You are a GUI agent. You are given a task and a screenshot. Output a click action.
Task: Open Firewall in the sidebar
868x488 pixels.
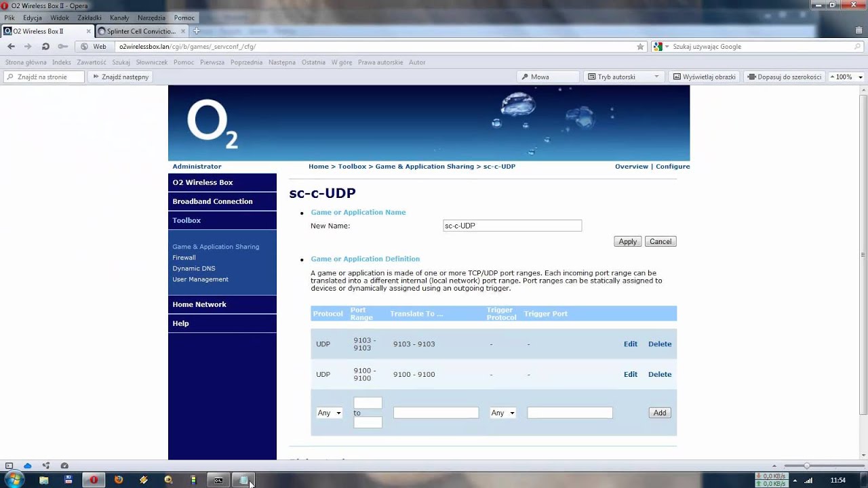[184, 258]
